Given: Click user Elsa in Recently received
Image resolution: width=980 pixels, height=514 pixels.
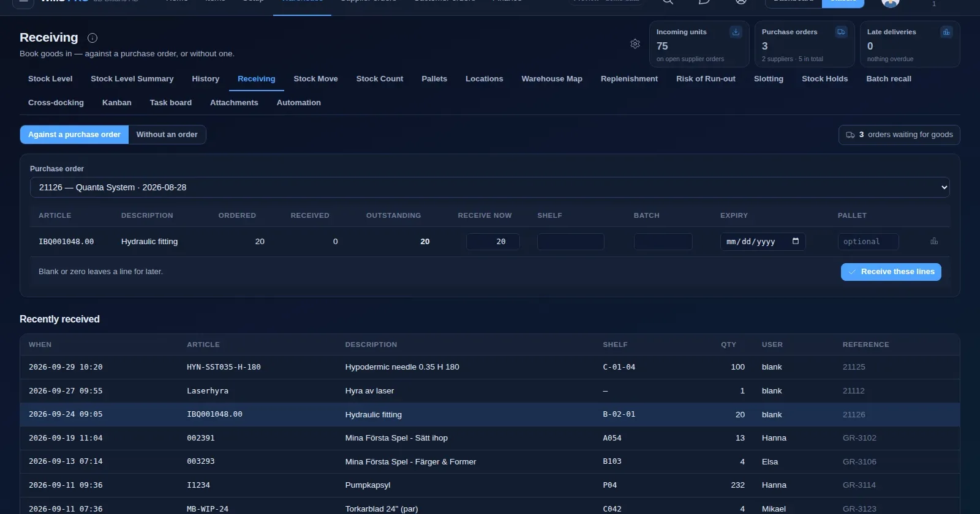Looking at the screenshot, I should coord(770,462).
